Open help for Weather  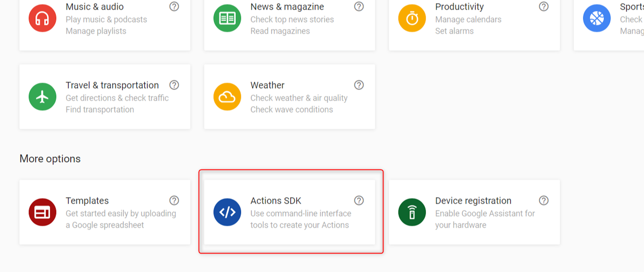click(359, 85)
